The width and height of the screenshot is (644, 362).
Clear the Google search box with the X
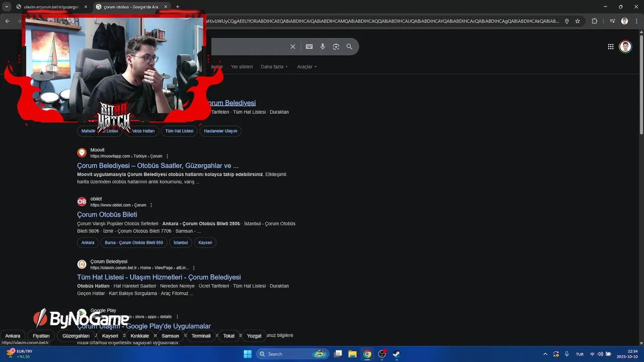pyautogui.click(x=293, y=47)
